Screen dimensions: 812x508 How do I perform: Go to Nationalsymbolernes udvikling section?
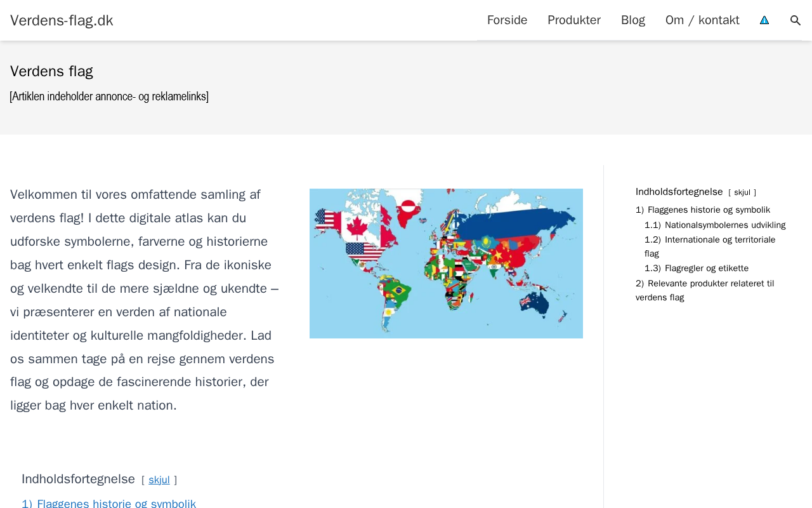tap(725, 225)
